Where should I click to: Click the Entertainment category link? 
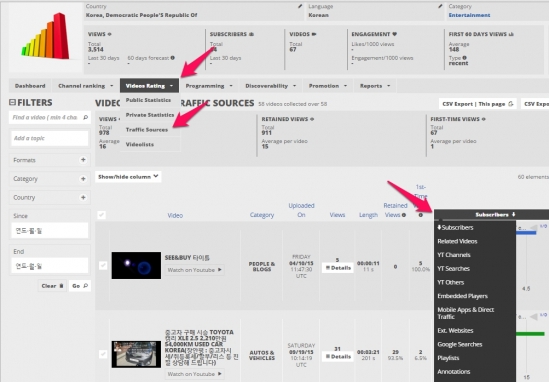point(469,15)
